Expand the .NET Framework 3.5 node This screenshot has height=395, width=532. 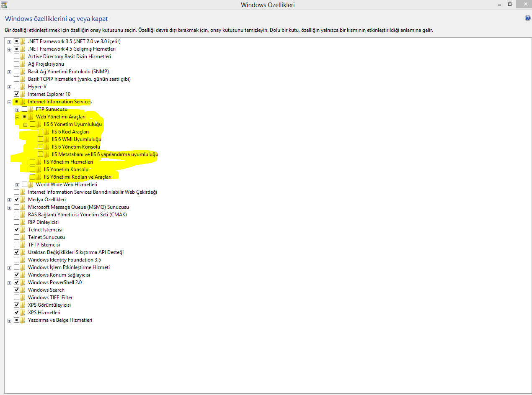click(x=9, y=42)
